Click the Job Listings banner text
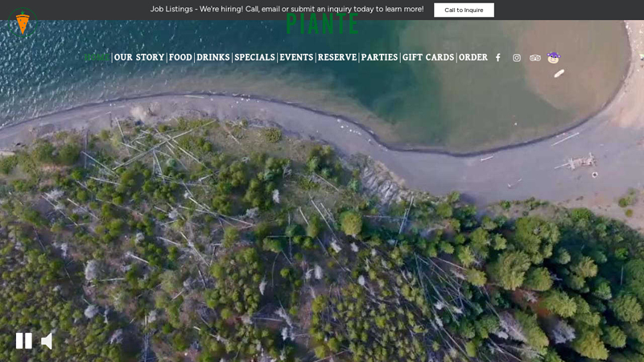Image resolution: width=644 pixels, height=362 pixels. [x=287, y=9]
